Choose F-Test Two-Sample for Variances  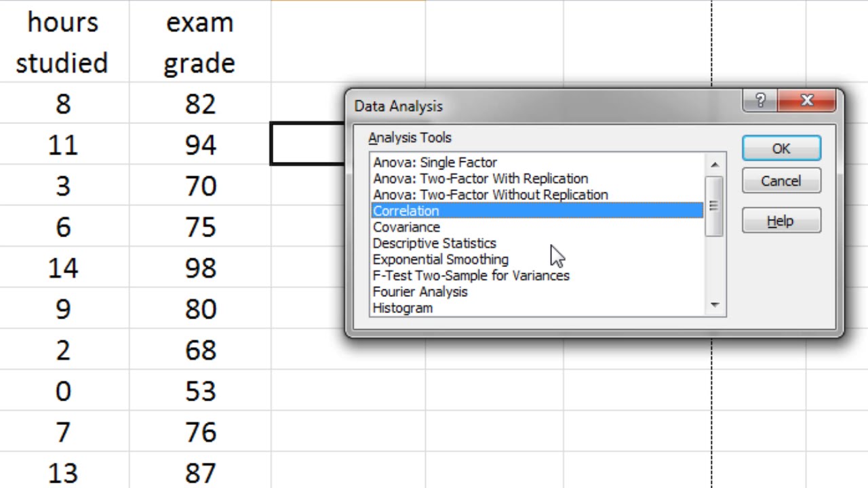pos(471,276)
